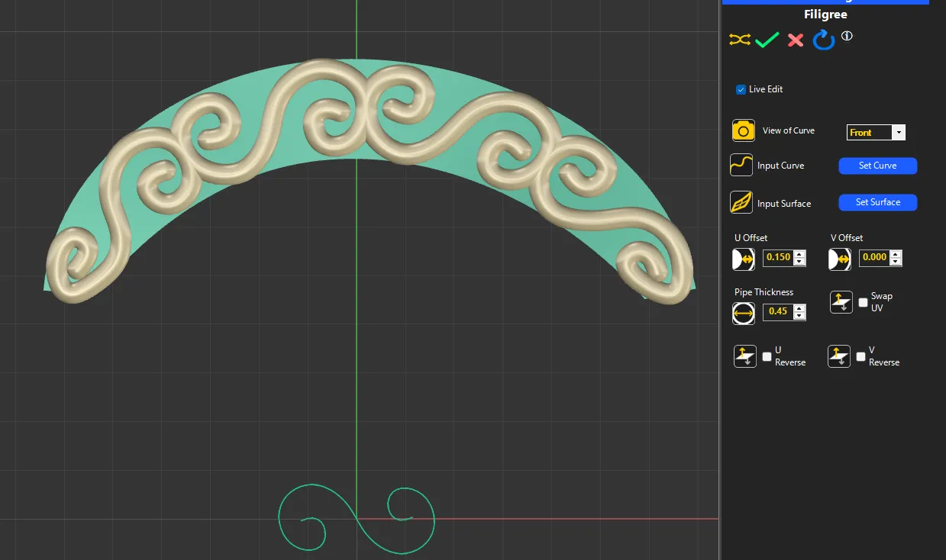Viewport: 946px width, 560px height.
Task: Click the green checkmark accept icon
Action: (767, 40)
